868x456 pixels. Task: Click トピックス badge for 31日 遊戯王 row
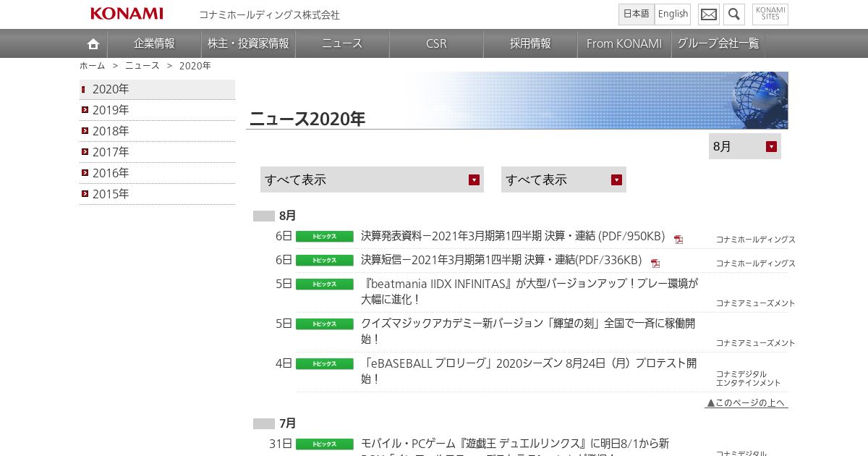325,444
